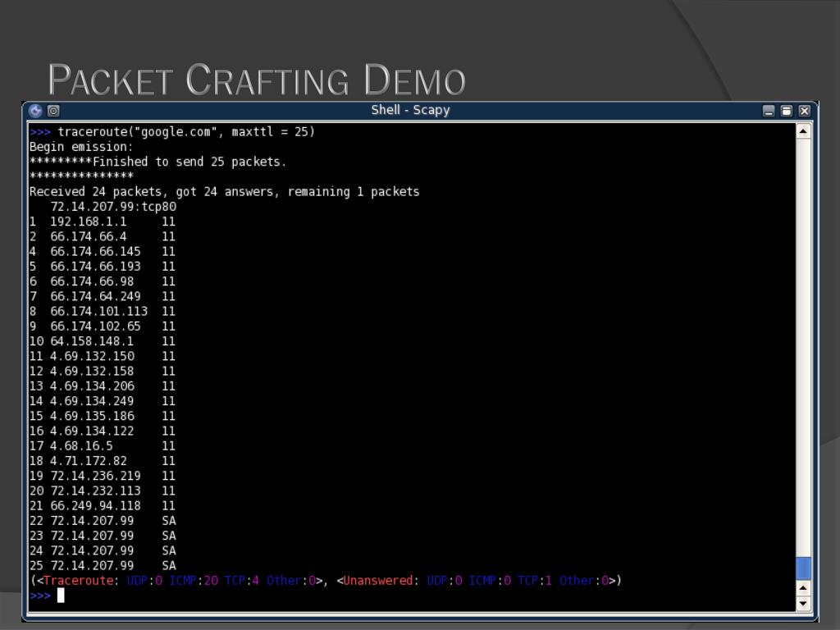Click hop 9 address 66.174.102.65
This screenshot has width=840, height=630.
tap(95, 326)
